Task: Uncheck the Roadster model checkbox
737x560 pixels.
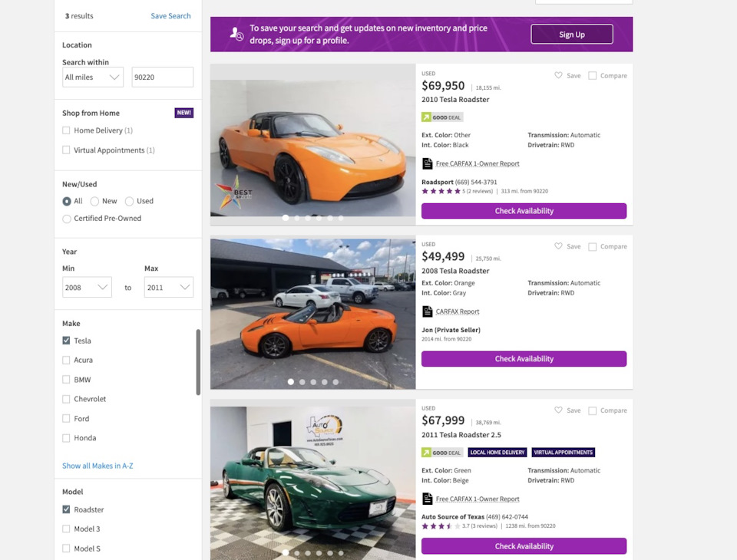Action: tap(66, 509)
